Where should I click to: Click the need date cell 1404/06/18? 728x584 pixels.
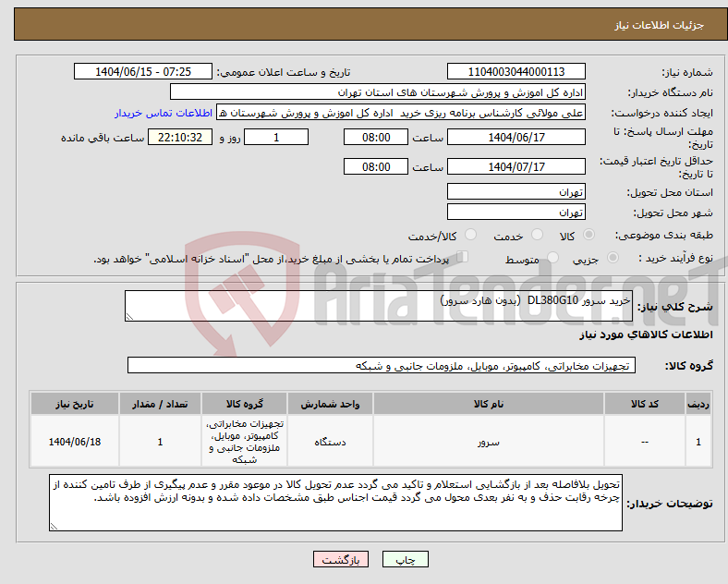click(x=75, y=442)
